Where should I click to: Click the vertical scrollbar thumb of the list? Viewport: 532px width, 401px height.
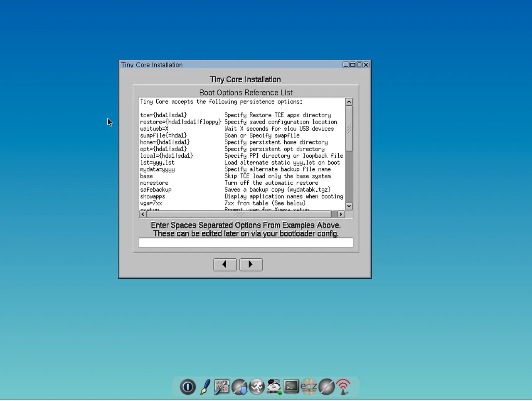(x=349, y=129)
